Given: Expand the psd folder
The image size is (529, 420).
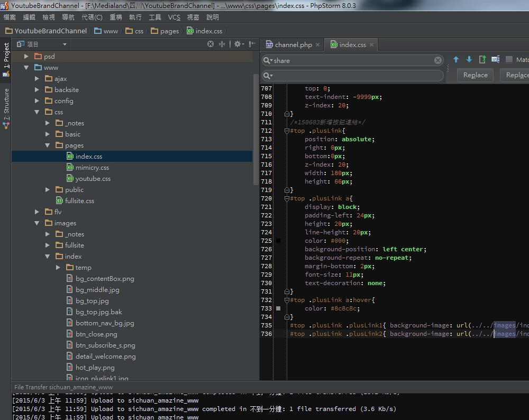Looking at the screenshot, I should (x=26, y=57).
